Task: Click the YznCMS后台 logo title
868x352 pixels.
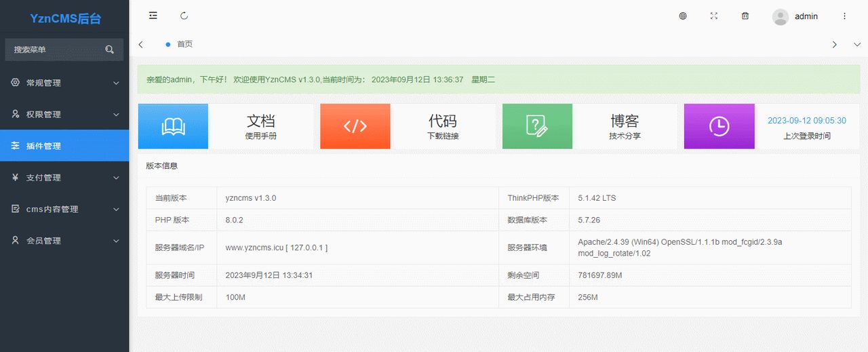Action: point(65,19)
